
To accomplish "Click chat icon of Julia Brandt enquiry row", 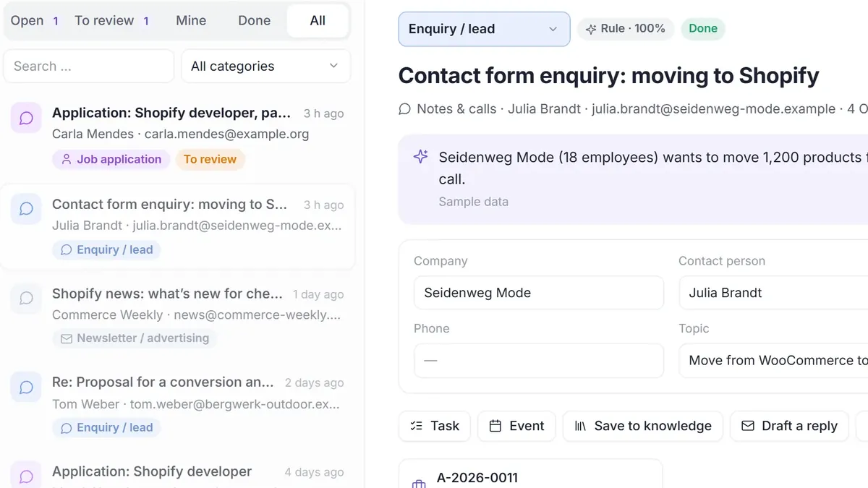I will (x=26, y=209).
